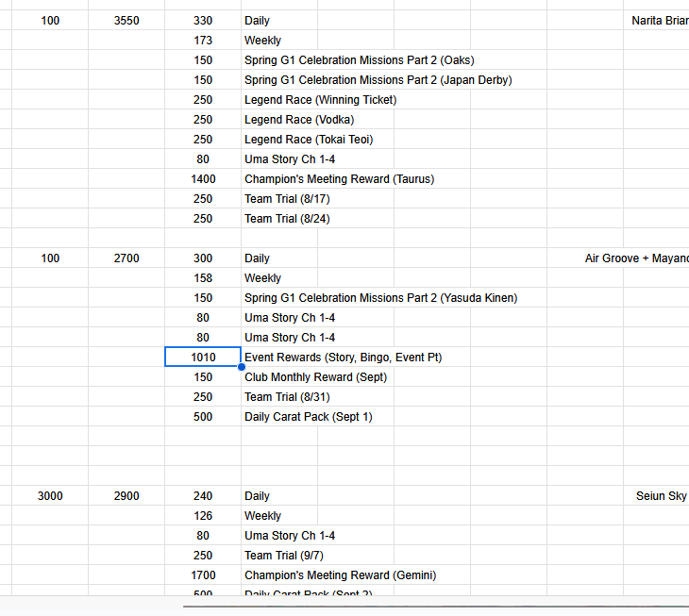Select the 250 beside Team Trial (8/31)
Image resolution: width=689 pixels, height=616 pixels.
[x=203, y=397]
